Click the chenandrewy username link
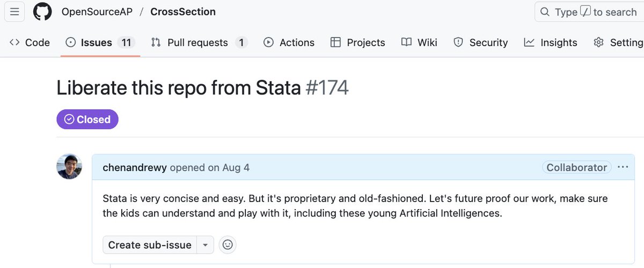Screen dimensions: 644x268 135,168
